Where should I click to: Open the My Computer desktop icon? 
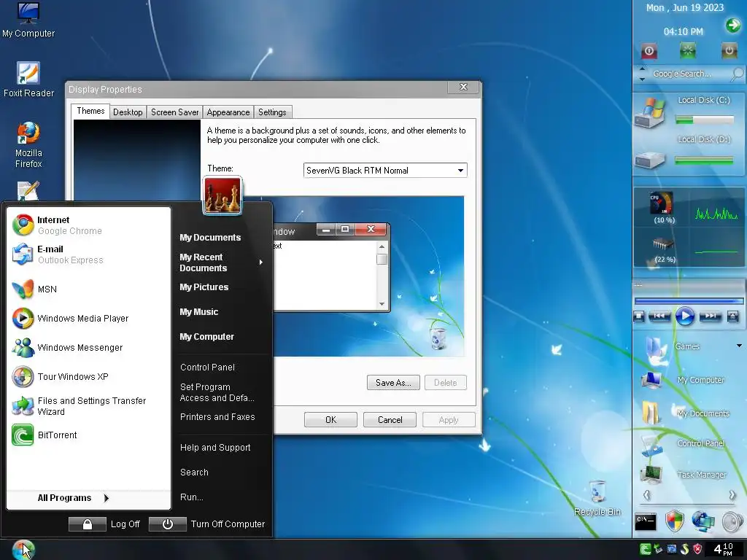click(x=28, y=20)
